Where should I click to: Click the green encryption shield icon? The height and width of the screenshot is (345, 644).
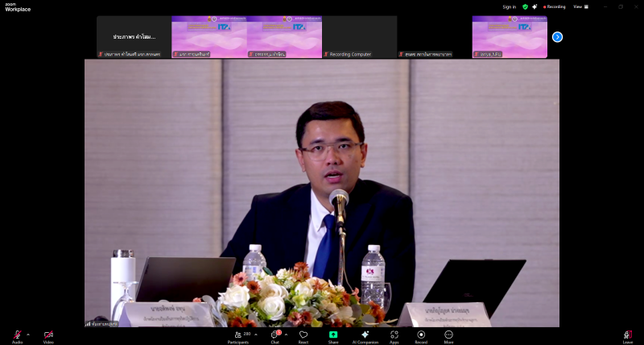526,6
